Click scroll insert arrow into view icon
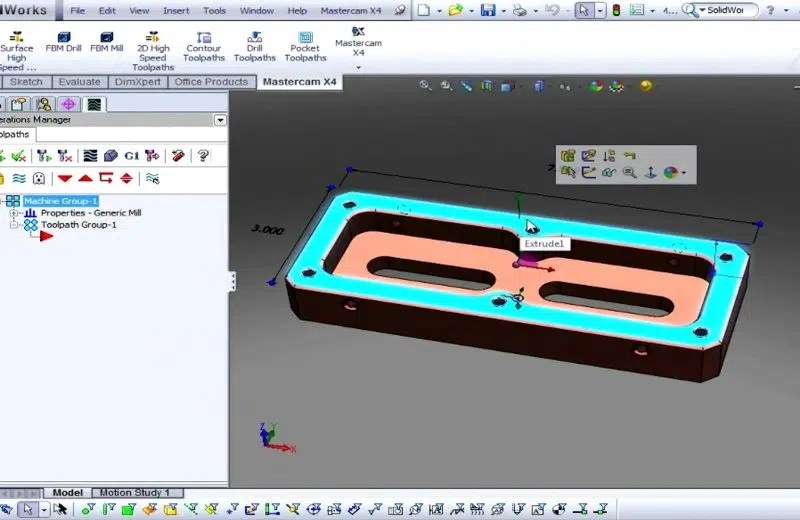This screenshot has height=520, width=800. click(127, 179)
